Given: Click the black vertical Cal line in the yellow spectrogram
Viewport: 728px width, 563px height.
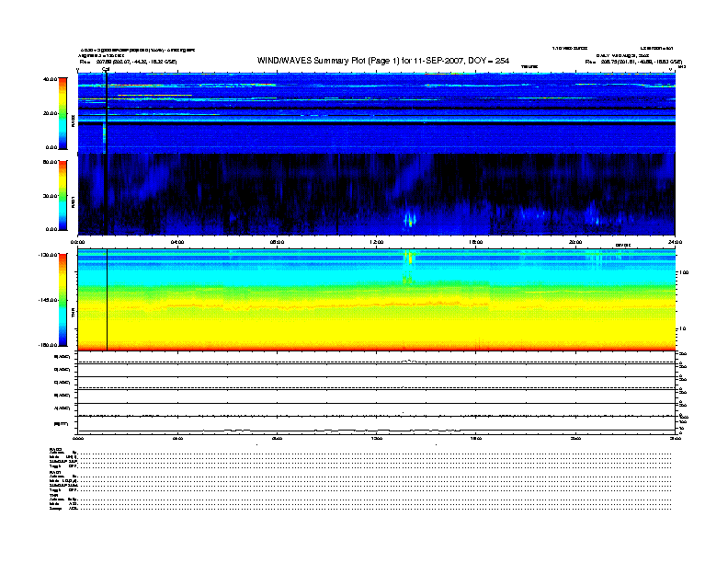Looking at the screenshot, I should 108,300.
